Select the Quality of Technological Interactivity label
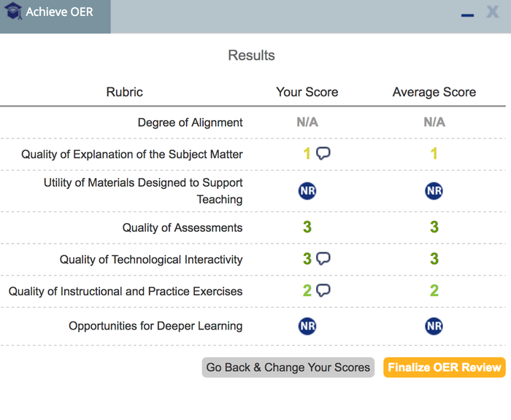This screenshot has height=420, width=511. (x=151, y=260)
